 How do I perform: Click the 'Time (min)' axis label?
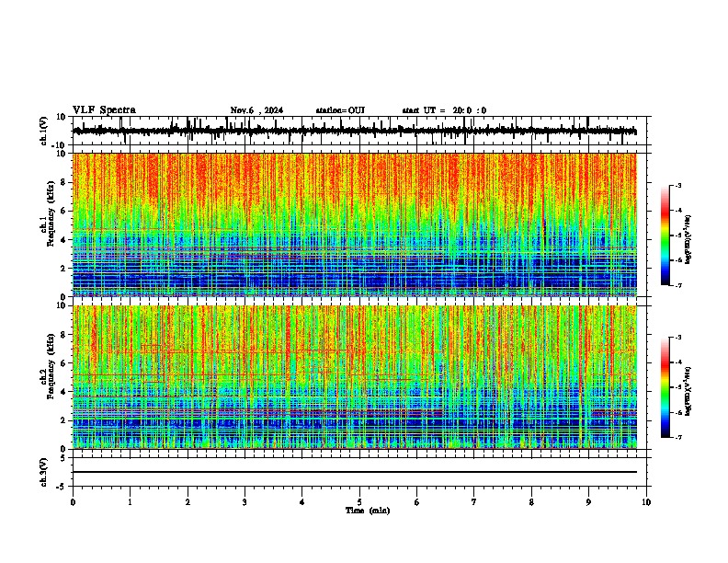(x=368, y=511)
